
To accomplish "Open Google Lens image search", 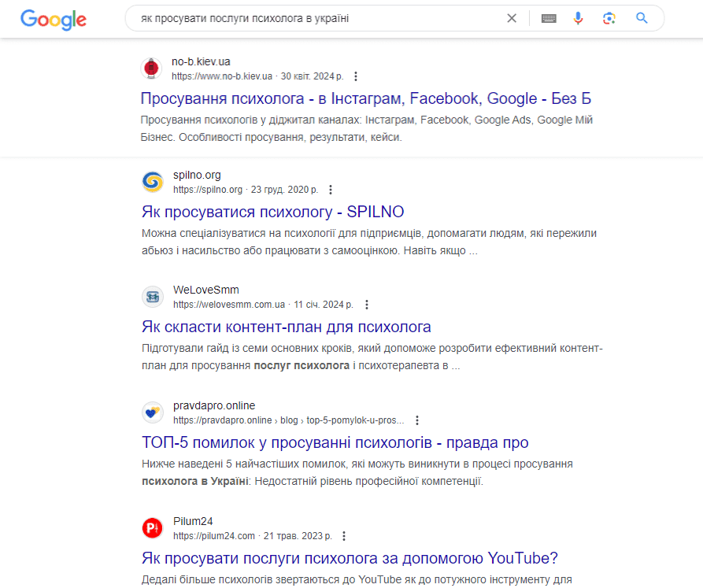I will 609,18.
